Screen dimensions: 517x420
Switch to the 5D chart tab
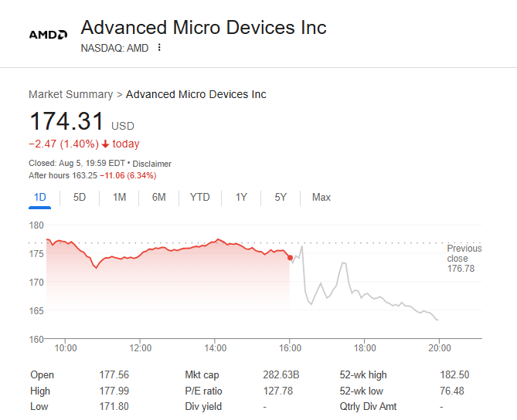coord(80,198)
